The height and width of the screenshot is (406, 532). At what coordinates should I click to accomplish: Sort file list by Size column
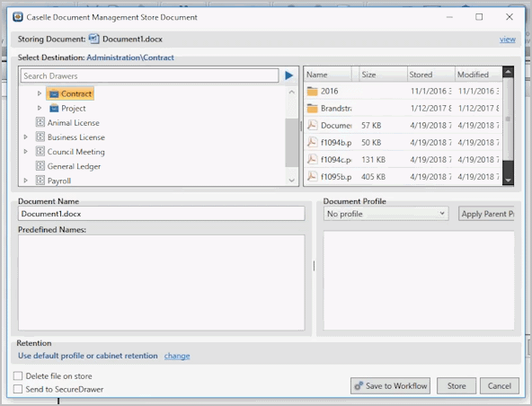point(384,75)
